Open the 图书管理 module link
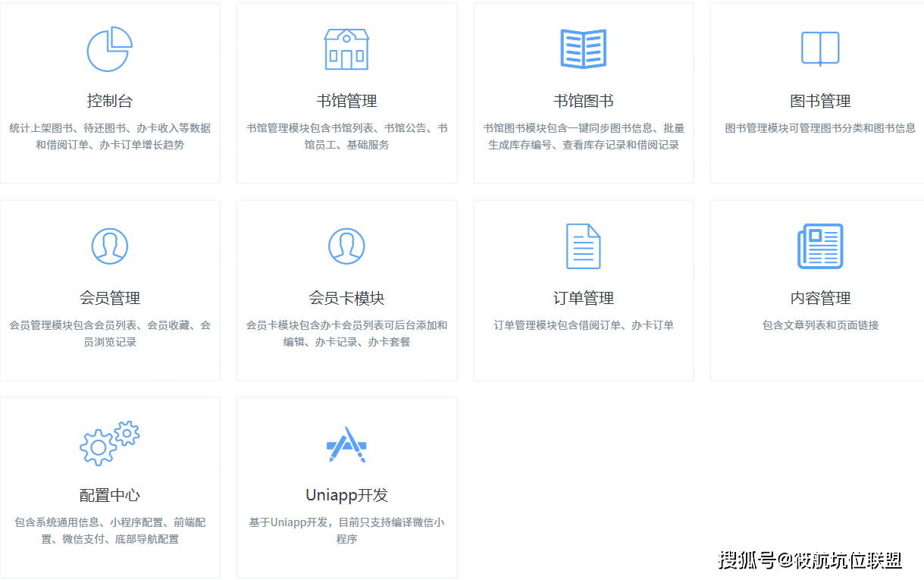The image size is (924, 580). 819,99
